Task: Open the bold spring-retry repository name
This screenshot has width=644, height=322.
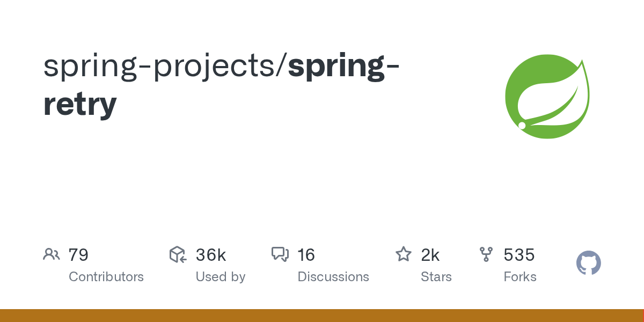Action: click(x=221, y=86)
